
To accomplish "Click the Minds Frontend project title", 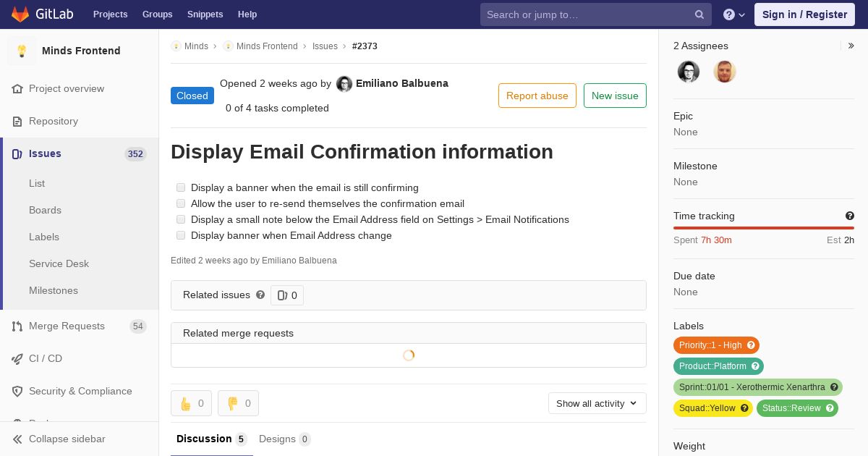I will point(81,51).
